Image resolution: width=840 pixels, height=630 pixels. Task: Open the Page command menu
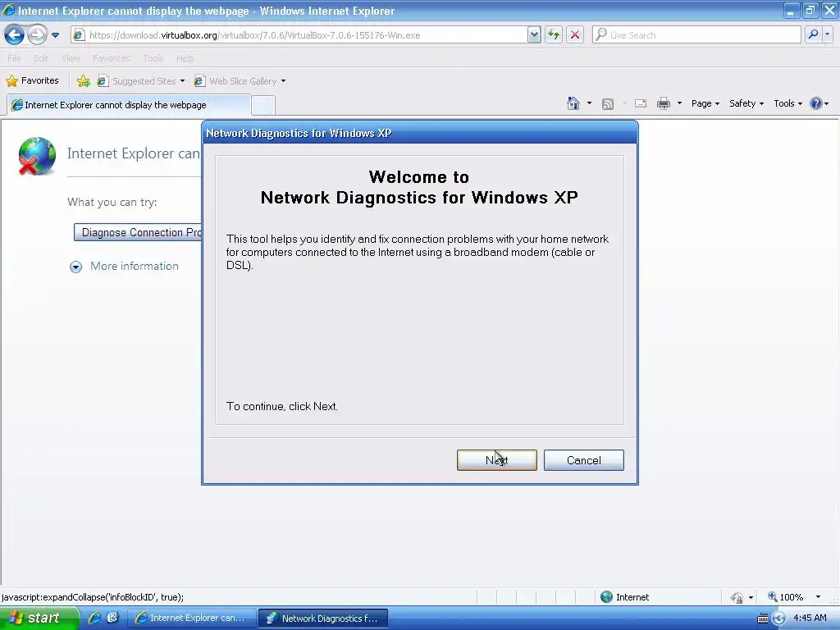click(705, 103)
